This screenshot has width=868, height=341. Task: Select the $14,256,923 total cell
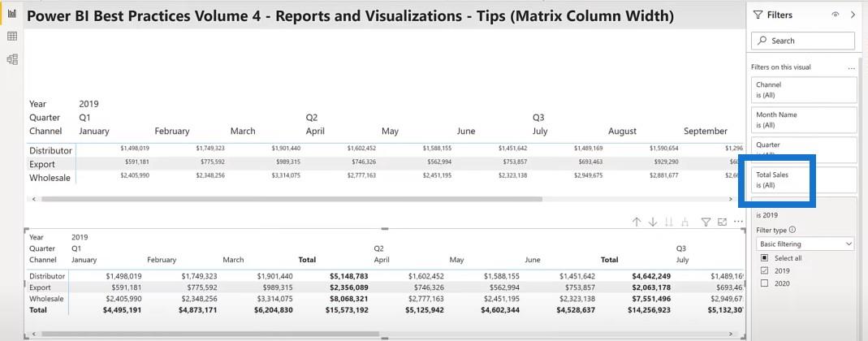point(649,310)
